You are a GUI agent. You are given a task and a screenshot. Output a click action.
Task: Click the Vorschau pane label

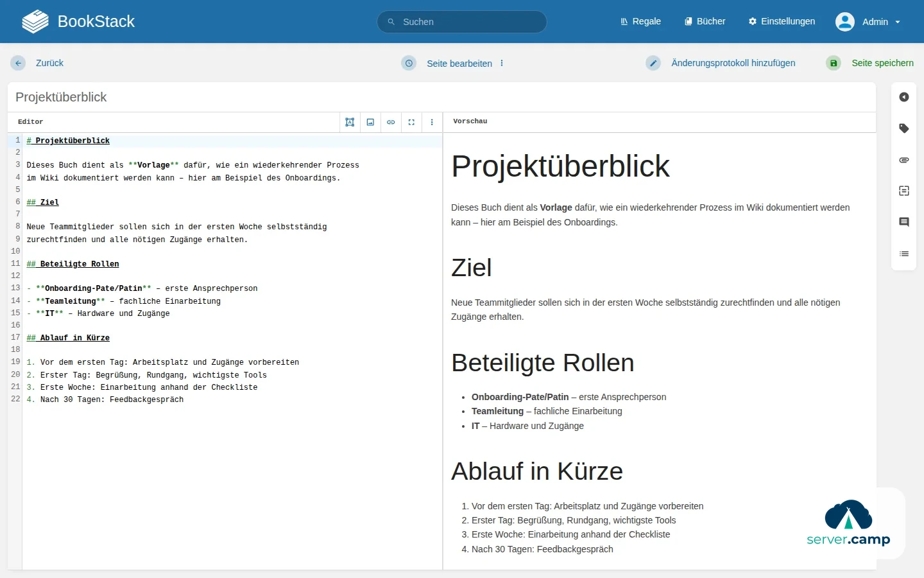[470, 121]
